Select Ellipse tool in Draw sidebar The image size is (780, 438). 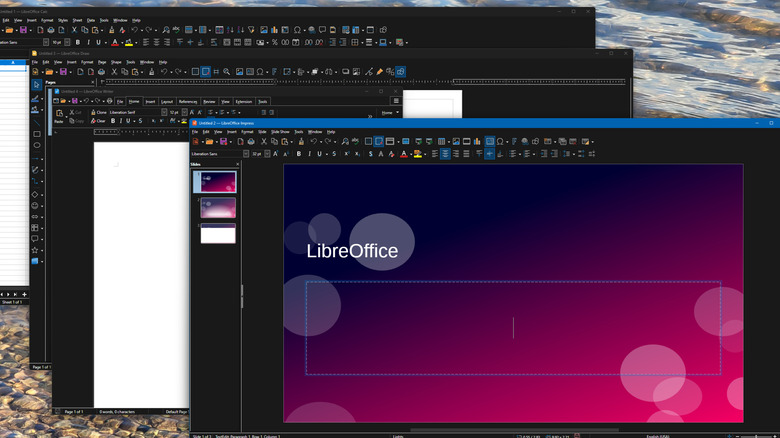pyautogui.click(x=36, y=145)
